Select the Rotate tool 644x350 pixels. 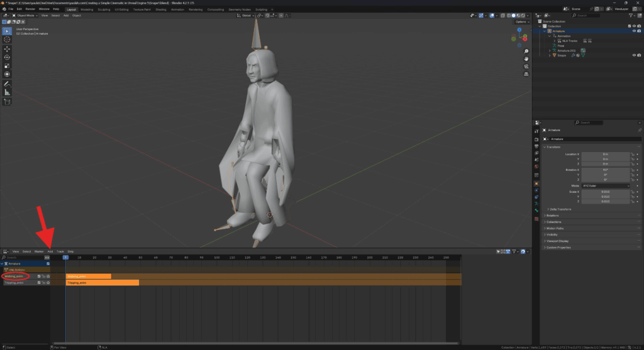coord(7,57)
